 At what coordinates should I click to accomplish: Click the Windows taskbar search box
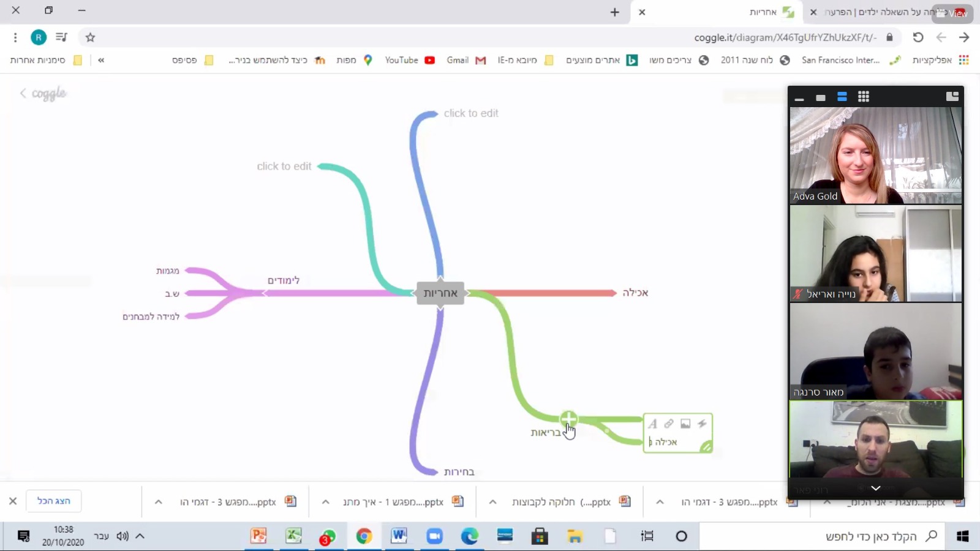(821, 536)
